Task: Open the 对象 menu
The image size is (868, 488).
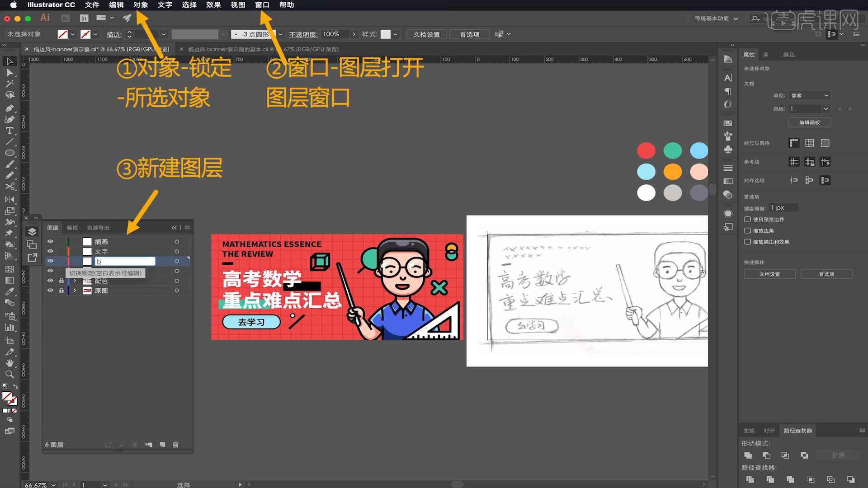Action: pyautogui.click(x=142, y=5)
